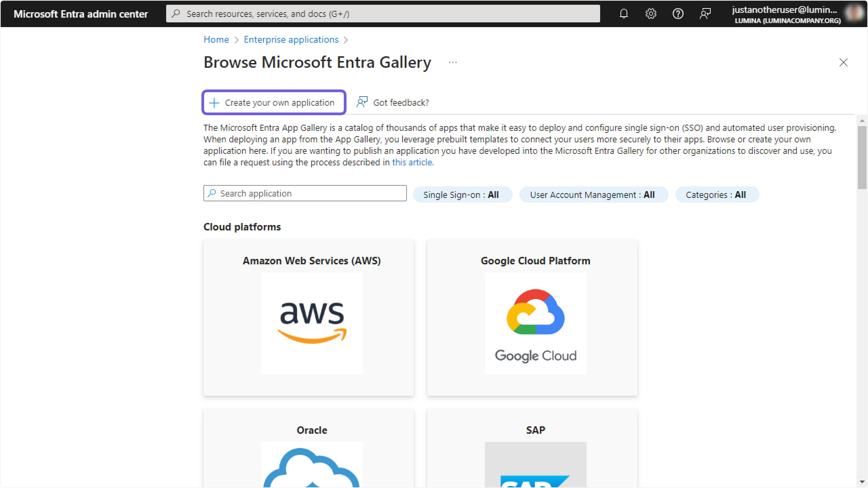868x488 pixels.
Task: Click the feedback person icon beside Got feedback
Action: click(362, 102)
